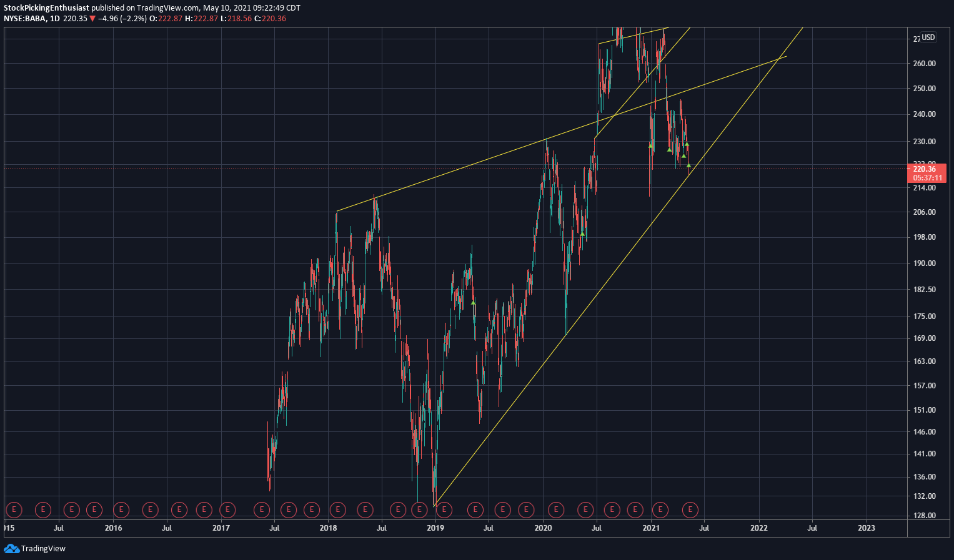Select the long yellow support trend line from 2019 low
Image resolution: width=954 pixels, height=560 pixels.
[x=619, y=266]
